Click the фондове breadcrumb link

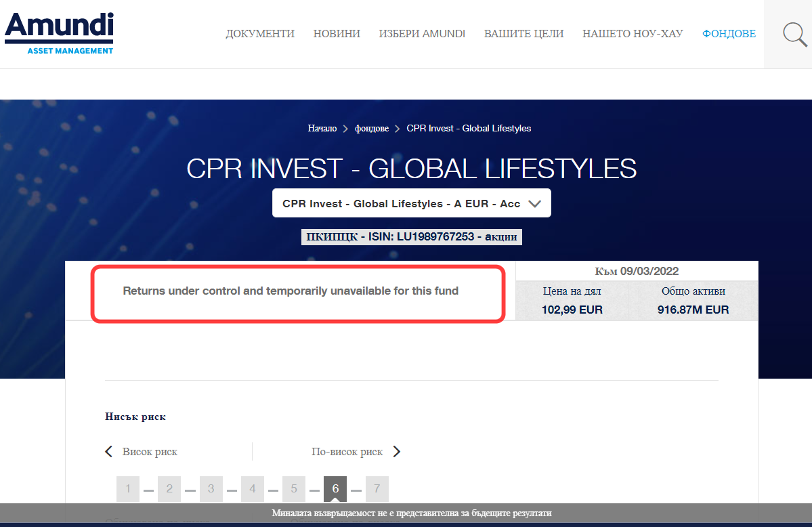pos(372,128)
